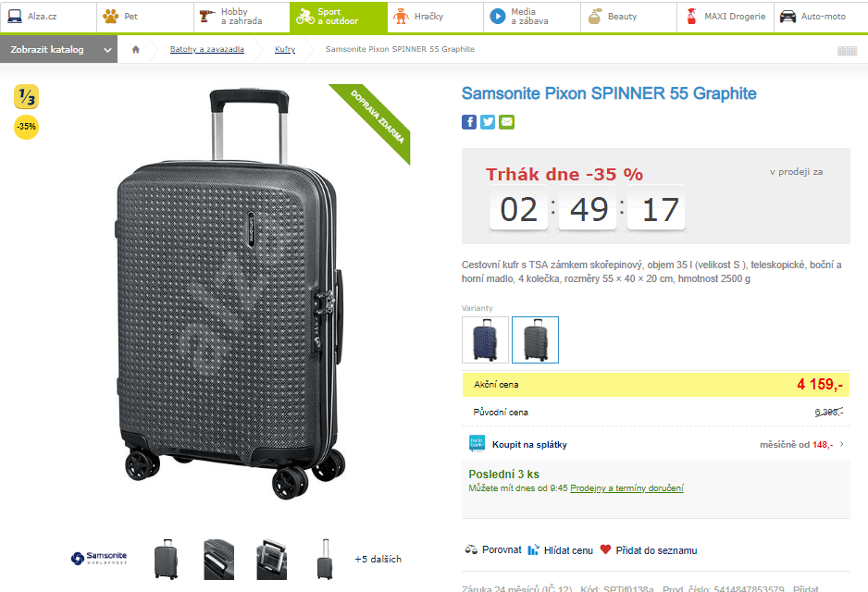868x592 pixels.
Task: Click the Auto-moto car icon
Action: click(x=787, y=17)
